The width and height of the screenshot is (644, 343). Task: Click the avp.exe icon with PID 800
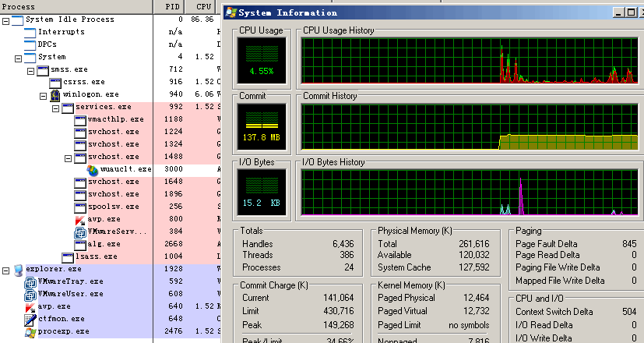coord(79,219)
